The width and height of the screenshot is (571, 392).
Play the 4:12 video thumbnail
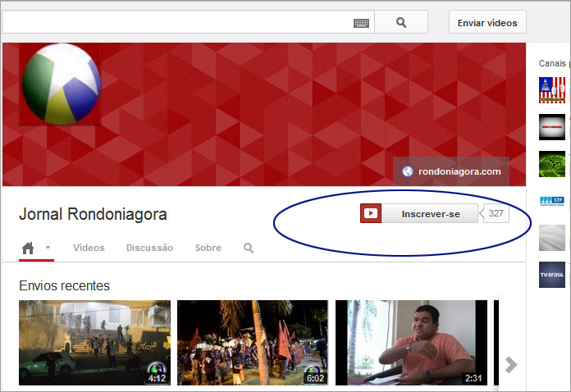(x=94, y=343)
